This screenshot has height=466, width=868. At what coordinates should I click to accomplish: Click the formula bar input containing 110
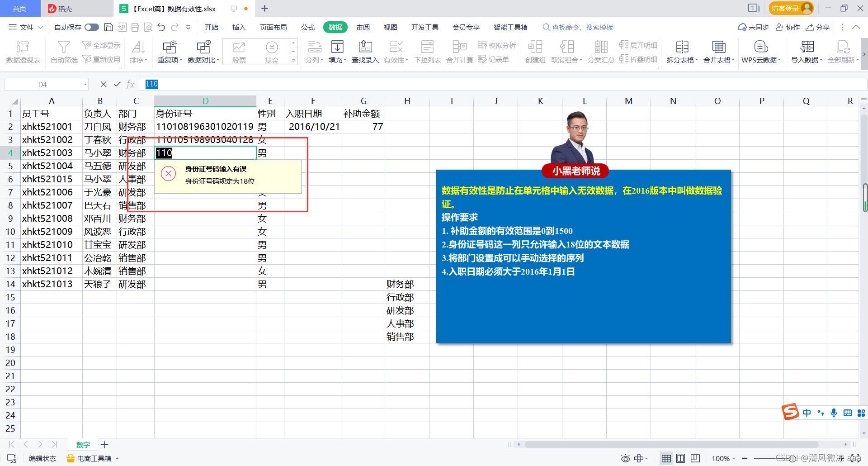[x=503, y=84]
